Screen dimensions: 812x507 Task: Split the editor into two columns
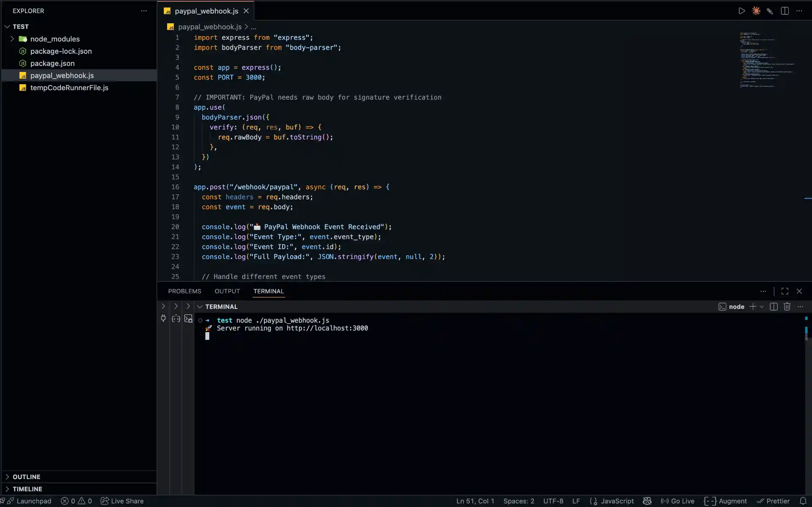point(785,11)
